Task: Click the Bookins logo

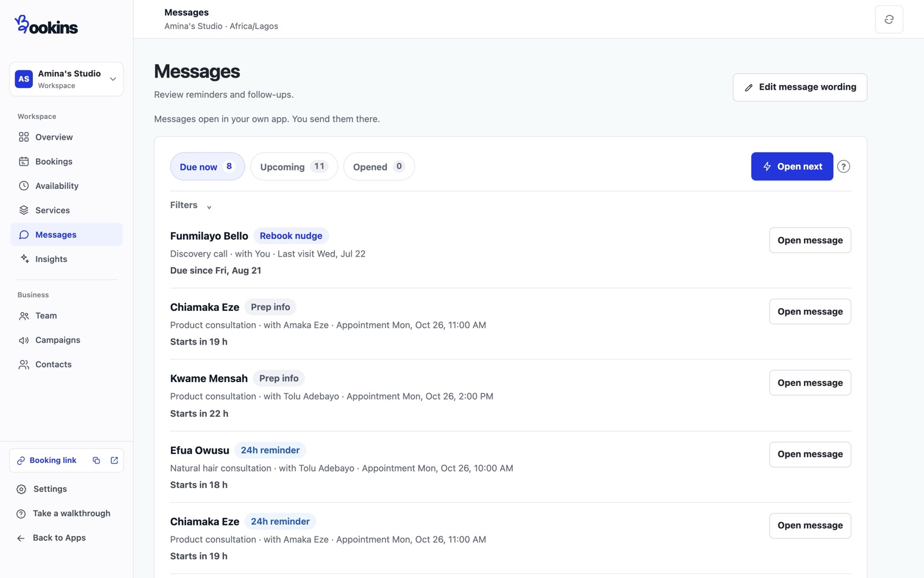Action: click(46, 25)
